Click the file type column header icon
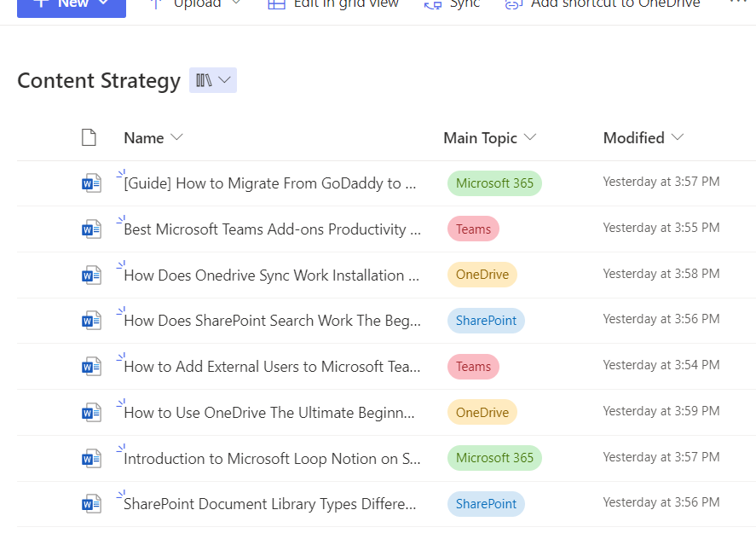The width and height of the screenshot is (756, 539). 89,137
